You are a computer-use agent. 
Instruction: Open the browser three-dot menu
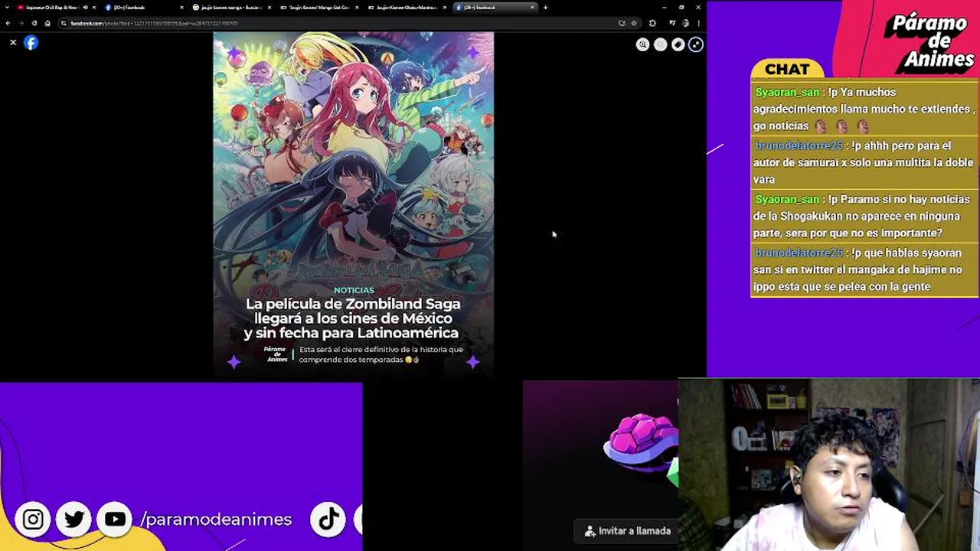(698, 23)
